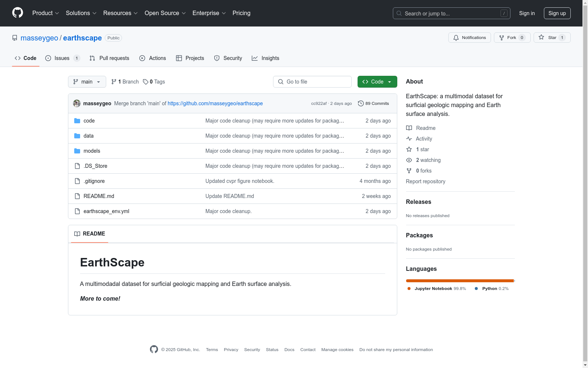Click the README book icon in file header
The image size is (588, 368).
point(77,234)
